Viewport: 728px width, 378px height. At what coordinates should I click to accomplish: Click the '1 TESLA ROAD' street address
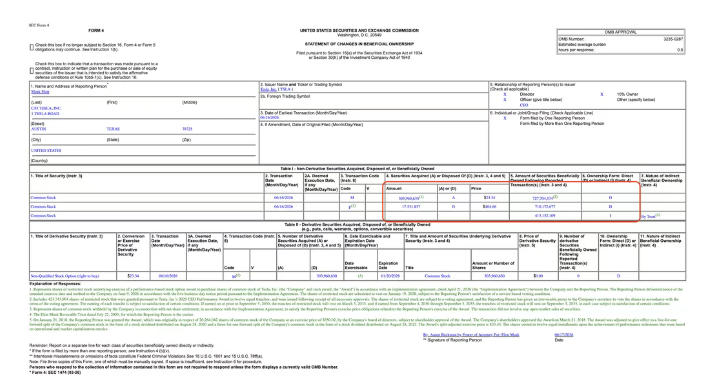click(x=45, y=113)
